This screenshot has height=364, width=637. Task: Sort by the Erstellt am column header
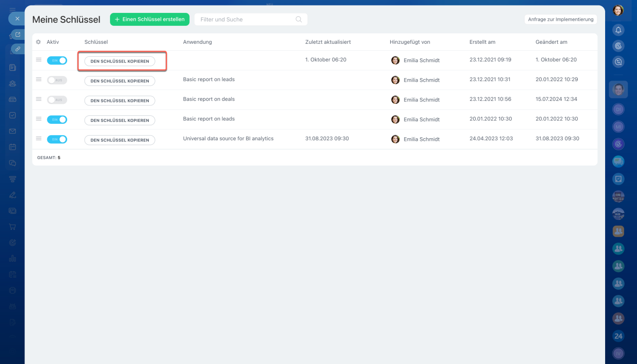click(x=482, y=42)
